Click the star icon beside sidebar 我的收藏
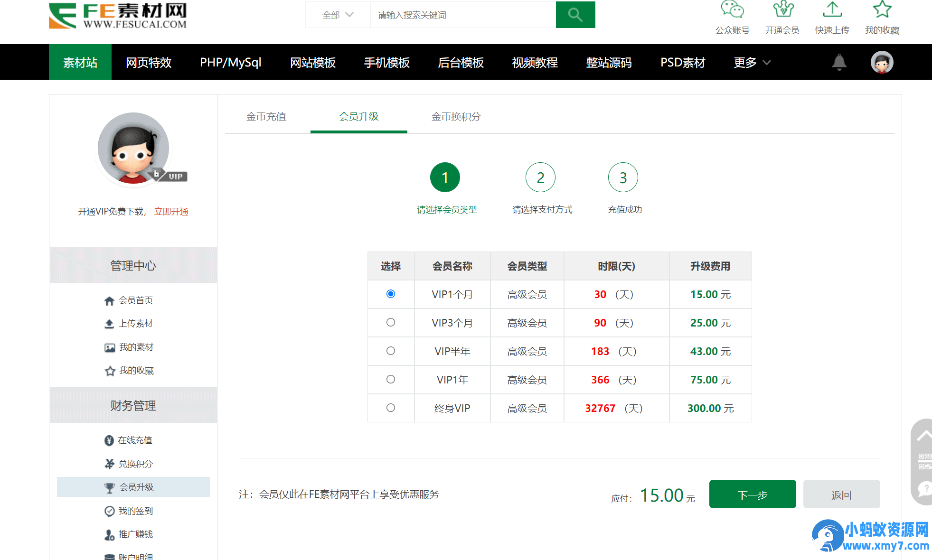 coord(110,371)
